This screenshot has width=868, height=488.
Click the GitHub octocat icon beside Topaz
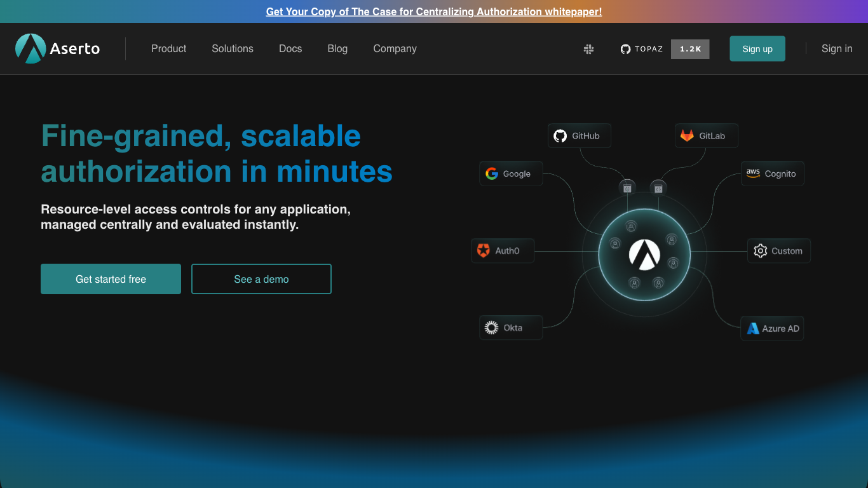(x=625, y=49)
